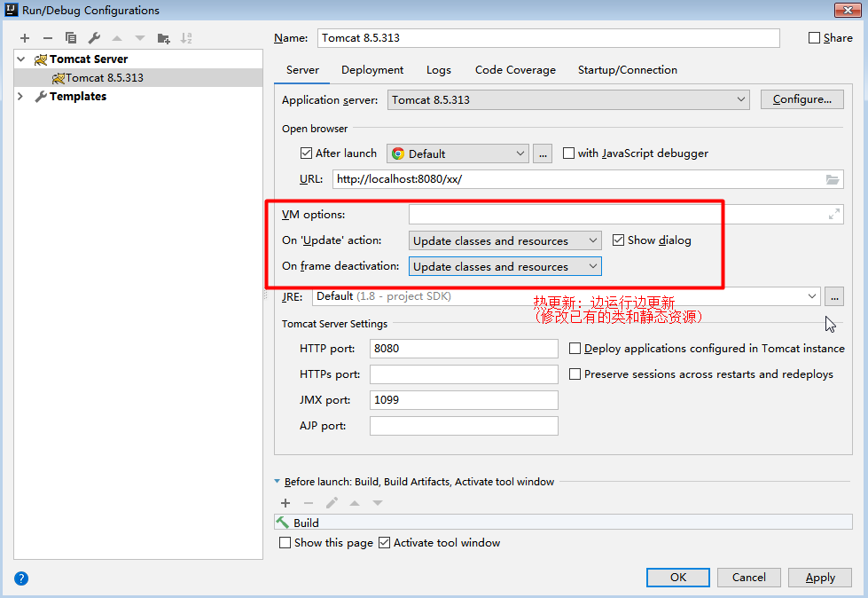This screenshot has width=868, height=598.
Task: Enable with JavaScript debugger checkbox
Action: pyautogui.click(x=568, y=153)
